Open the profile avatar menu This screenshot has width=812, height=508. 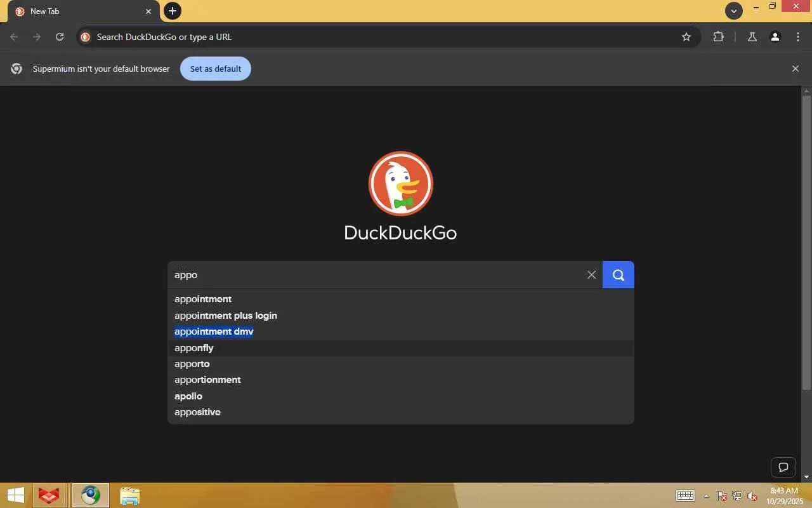click(775, 37)
